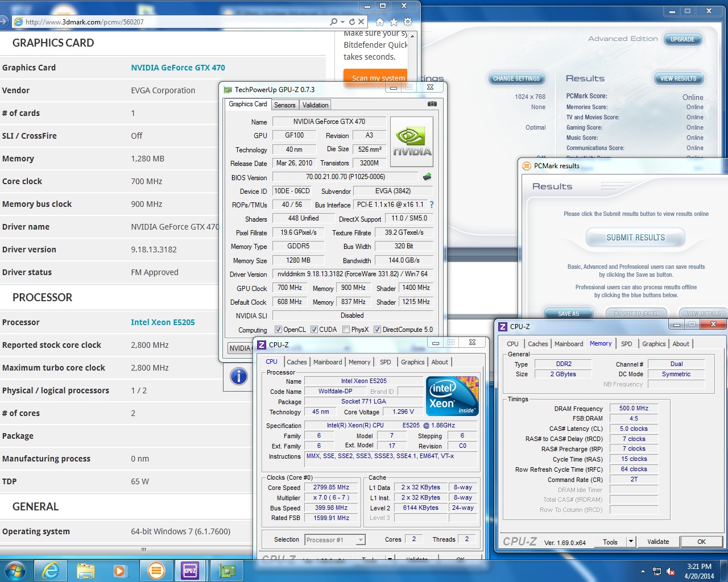Open the SPD tab in the CPU-Z Memory window
728x582 pixels.
tap(626, 344)
